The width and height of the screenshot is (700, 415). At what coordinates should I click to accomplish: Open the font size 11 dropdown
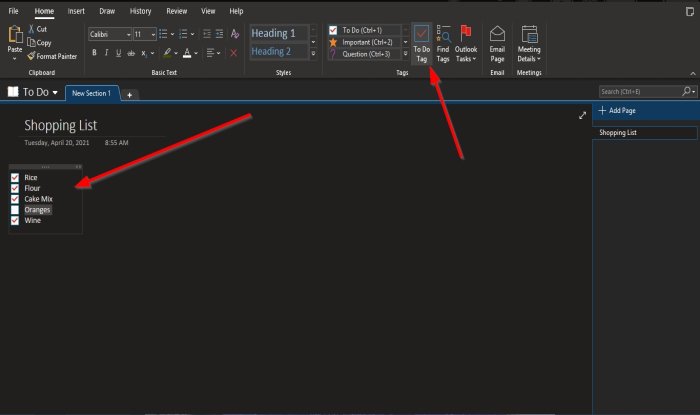click(x=153, y=34)
